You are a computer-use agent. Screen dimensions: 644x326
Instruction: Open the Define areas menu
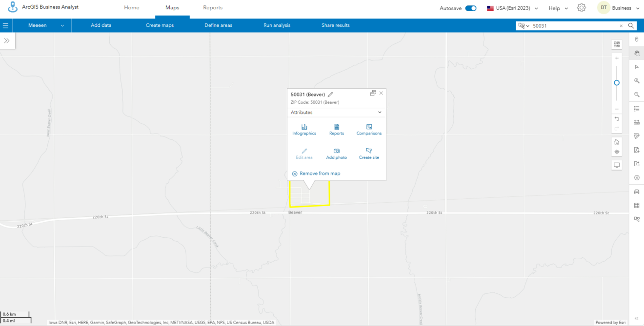pyautogui.click(x=218, y=25)
